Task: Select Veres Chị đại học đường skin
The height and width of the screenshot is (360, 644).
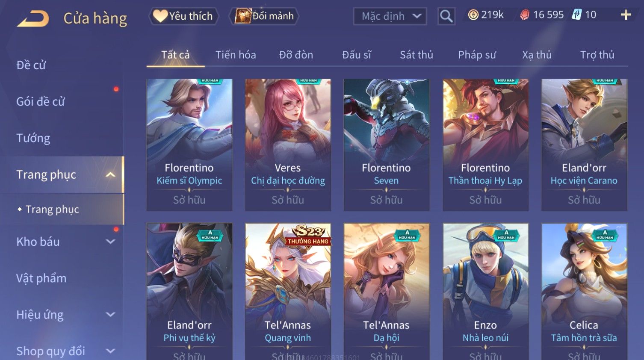Action: [288, 145]
